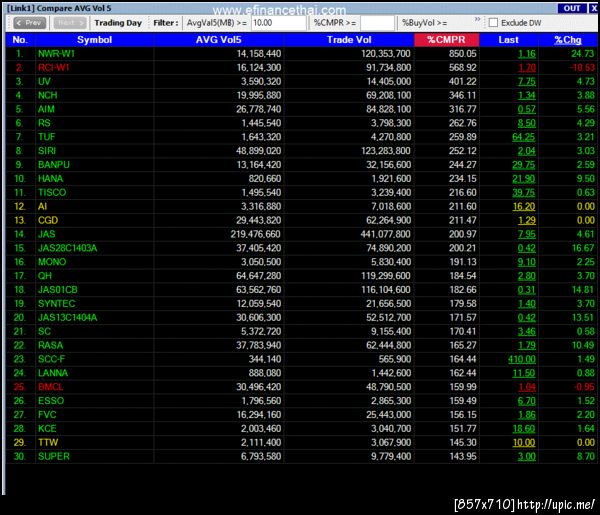Select symbol SCC-F in the list
The height and width of the screenshot is (515, 600).
(51, 359)
